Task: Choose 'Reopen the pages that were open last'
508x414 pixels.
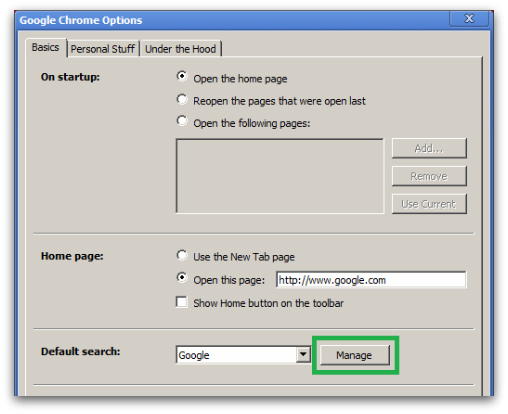Action: coord(182,99)
